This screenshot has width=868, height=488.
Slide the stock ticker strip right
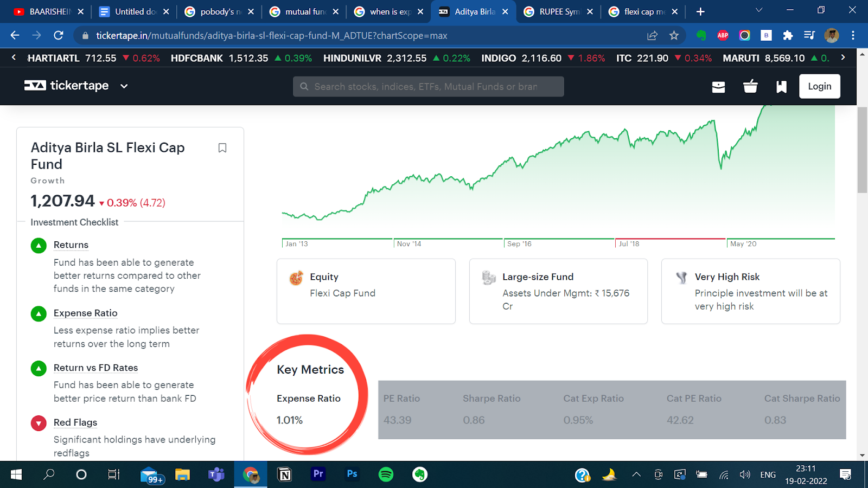point(843,57)
